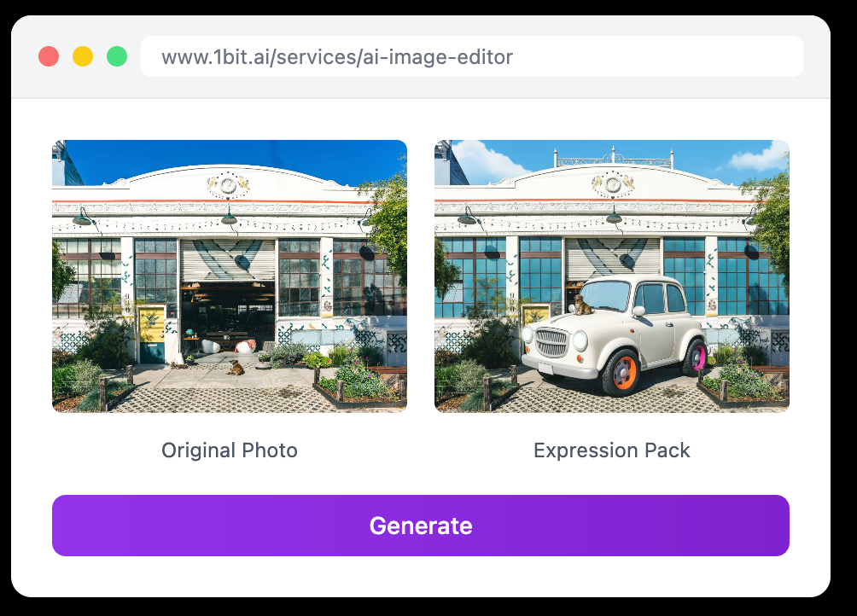
Task: Click the car's orange front wheel
Action: (x=621, y=373)
